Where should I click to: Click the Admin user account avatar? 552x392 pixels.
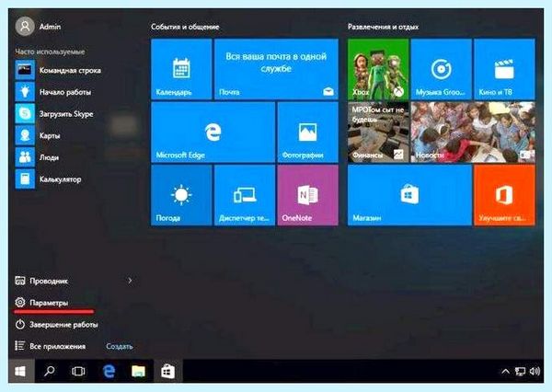pos(25,27)
